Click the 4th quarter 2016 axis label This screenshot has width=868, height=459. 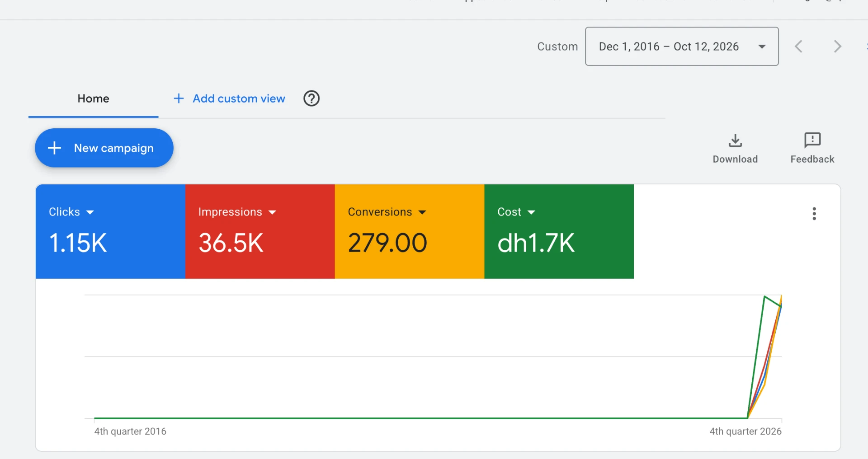pyautogui.click(x=130, y=431)
